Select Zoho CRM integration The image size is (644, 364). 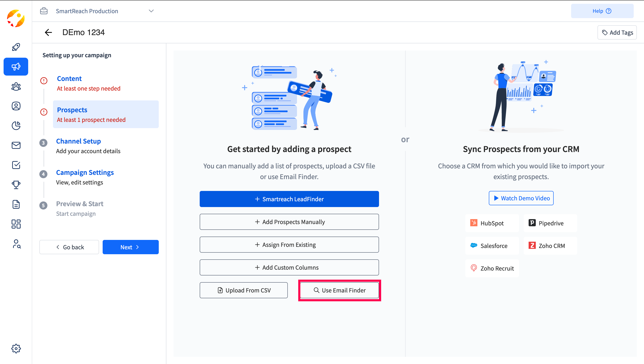550,245
